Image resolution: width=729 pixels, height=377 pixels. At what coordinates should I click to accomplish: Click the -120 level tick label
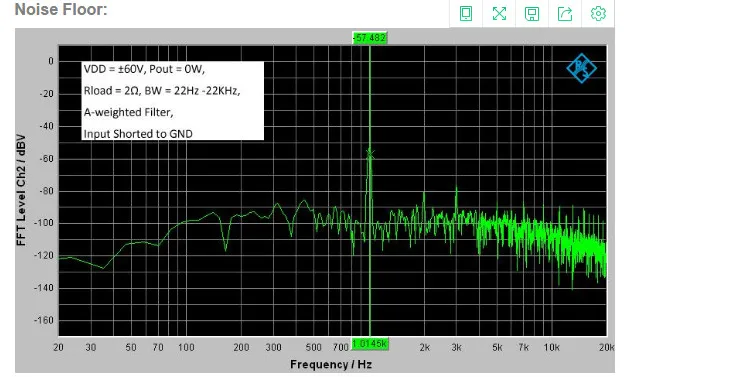coord(44,256)
